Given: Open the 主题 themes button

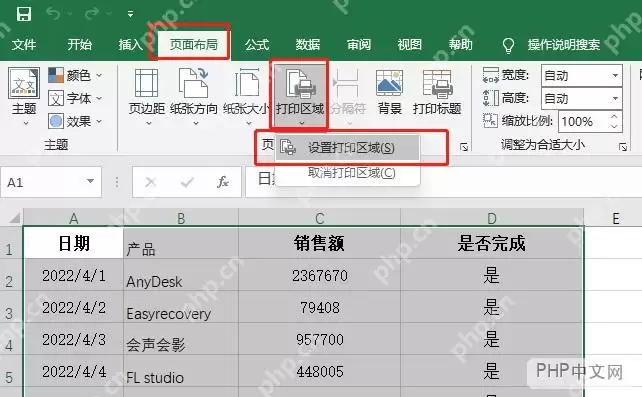Looking at the screenshot, I should pos(24,96).
